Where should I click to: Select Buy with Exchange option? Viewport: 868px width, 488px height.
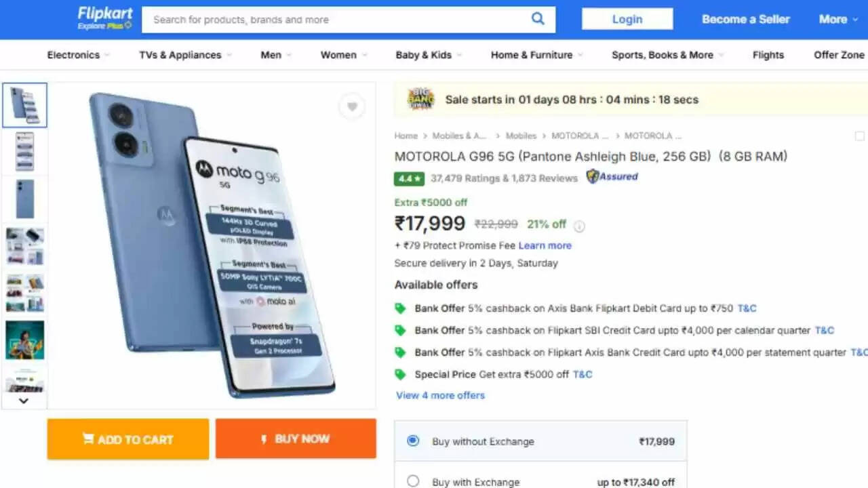coord(413,481)
